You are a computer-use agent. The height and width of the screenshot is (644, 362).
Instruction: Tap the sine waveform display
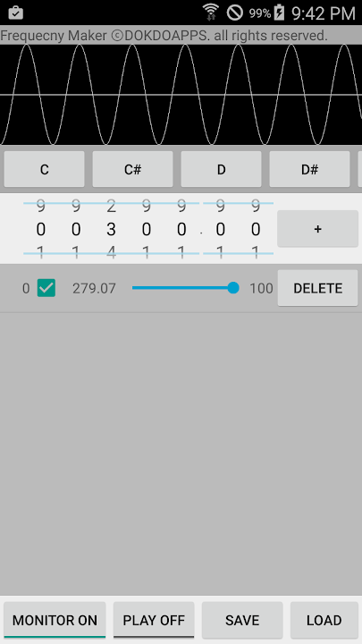tap(181, 95)
